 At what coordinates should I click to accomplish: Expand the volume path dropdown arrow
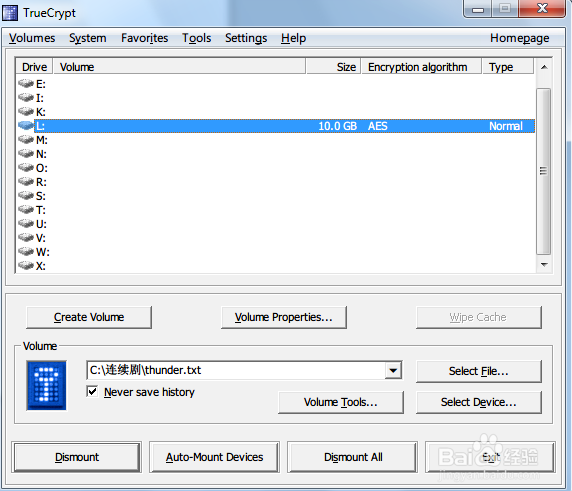[393, 371]
